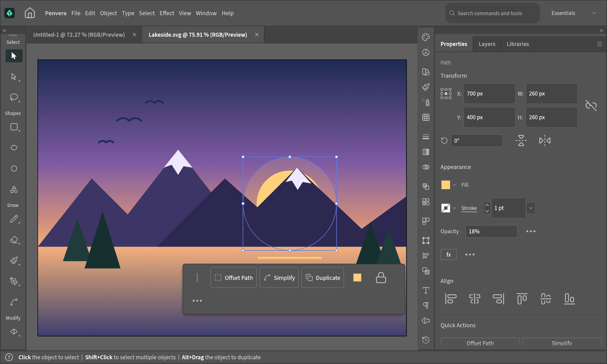
Task: Open the fx effects button
Action: click(x=448, y=255)
